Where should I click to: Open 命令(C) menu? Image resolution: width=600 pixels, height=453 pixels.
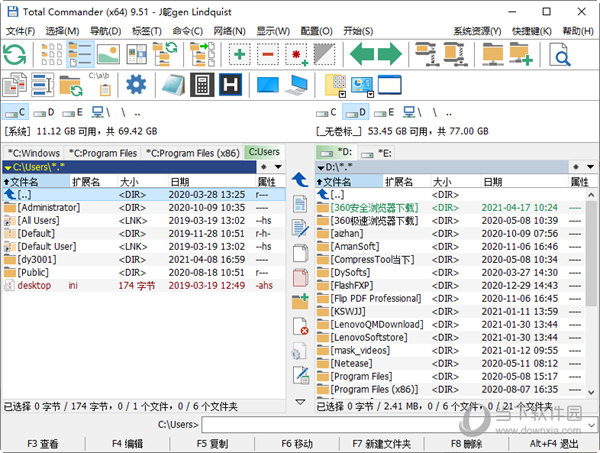(x=188, y=31)
